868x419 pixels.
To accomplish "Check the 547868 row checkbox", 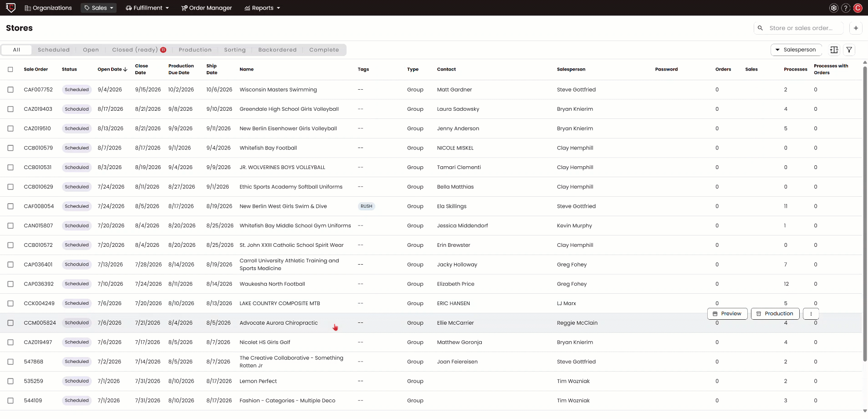I will 10,362.
